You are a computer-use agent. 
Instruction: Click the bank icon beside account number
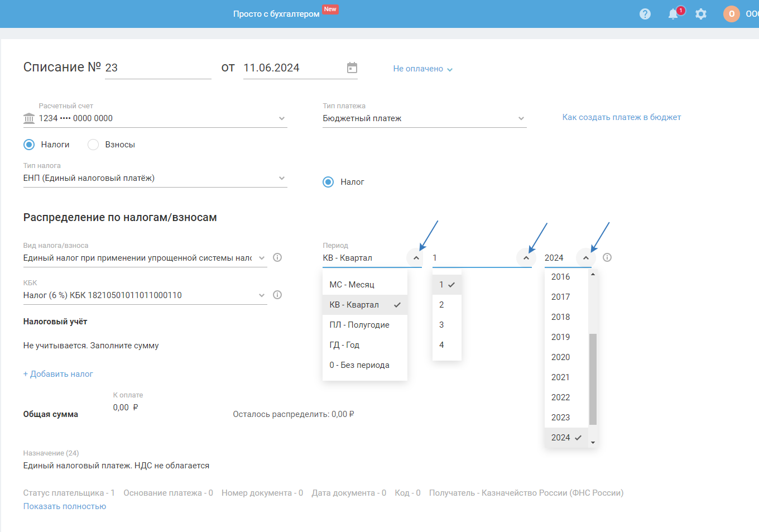click(x=29, y=118)
